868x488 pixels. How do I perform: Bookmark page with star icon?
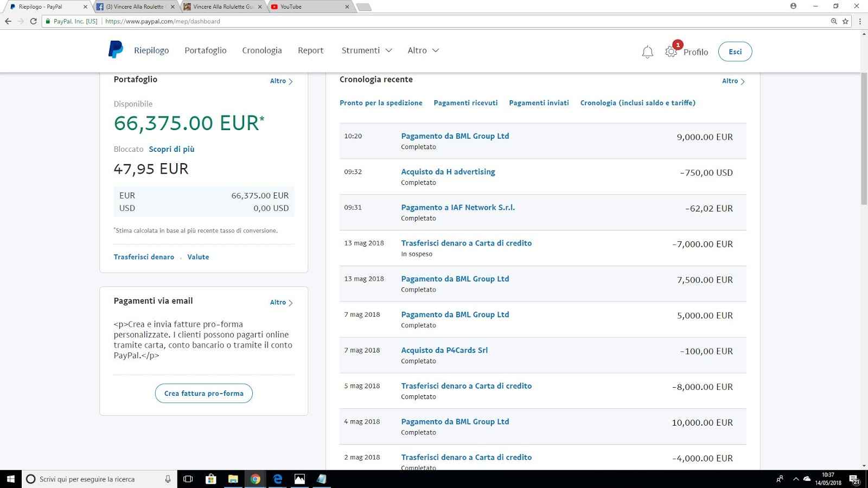pos(845,21)
